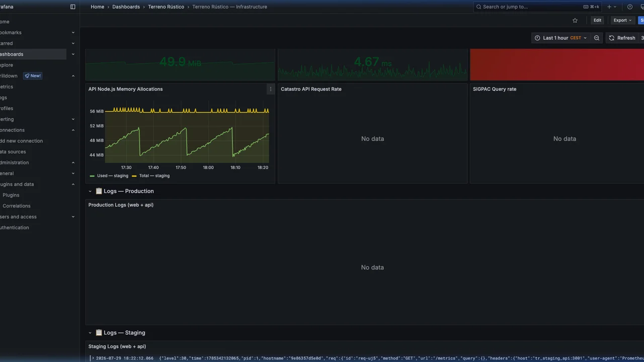
Task: Mark dashboard as favorite with star icon
Action: click(575, 21)
